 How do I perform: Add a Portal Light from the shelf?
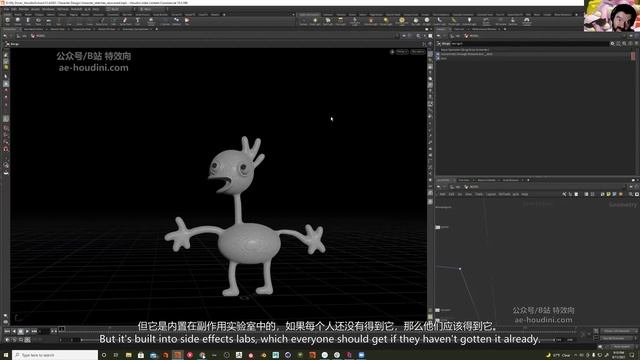[x=453, y=21]
